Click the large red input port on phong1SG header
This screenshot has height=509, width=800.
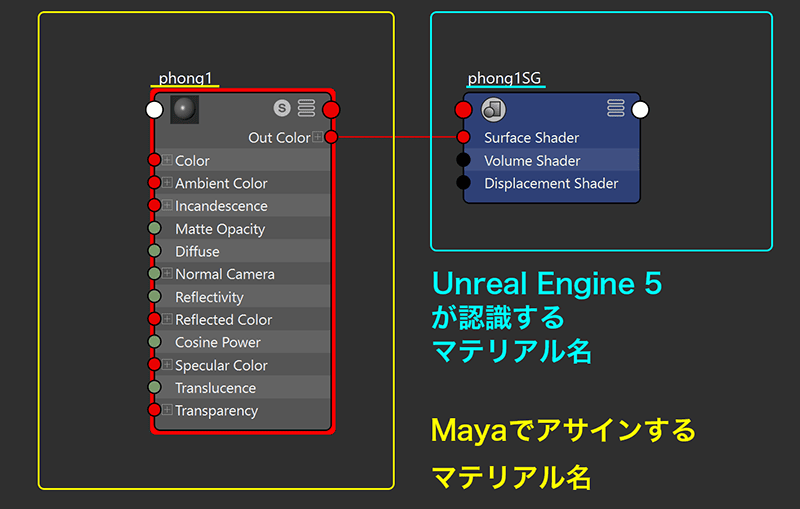pos(463,110)
